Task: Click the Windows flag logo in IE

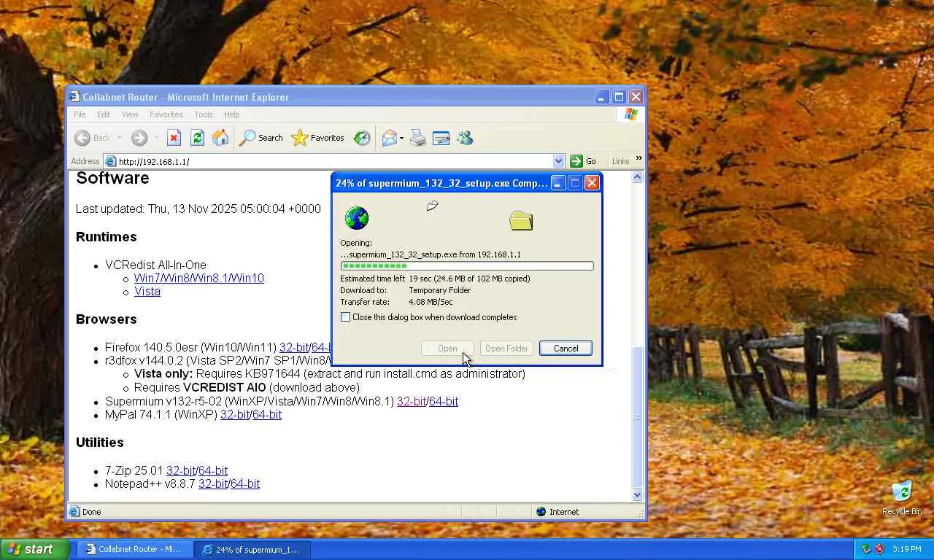Action: coord(631,114)
